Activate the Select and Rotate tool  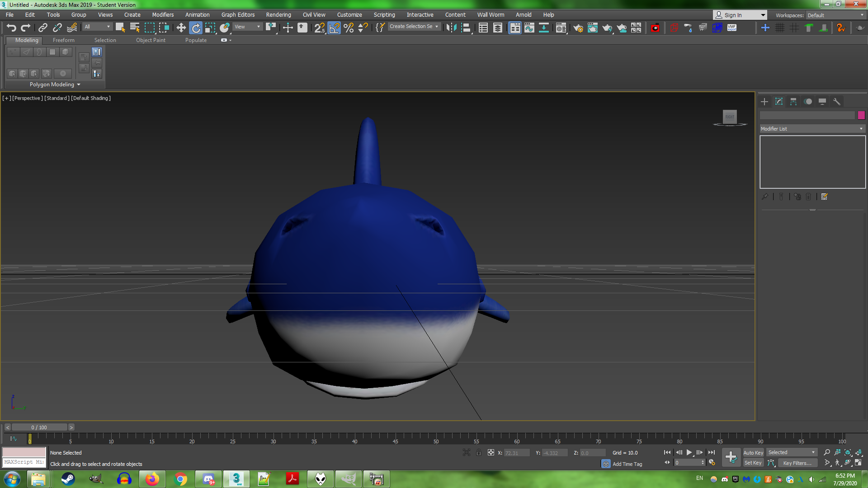[196, 28]
